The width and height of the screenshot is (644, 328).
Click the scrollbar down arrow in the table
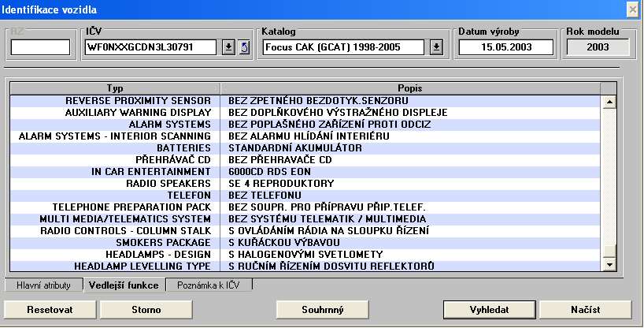(x=609, y=266)
